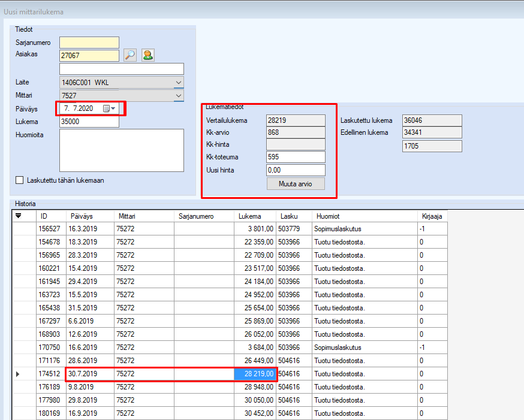The image size is (524, 420).
Task: Click reading cell 22 359,00
Action: [x=255, y=242]
